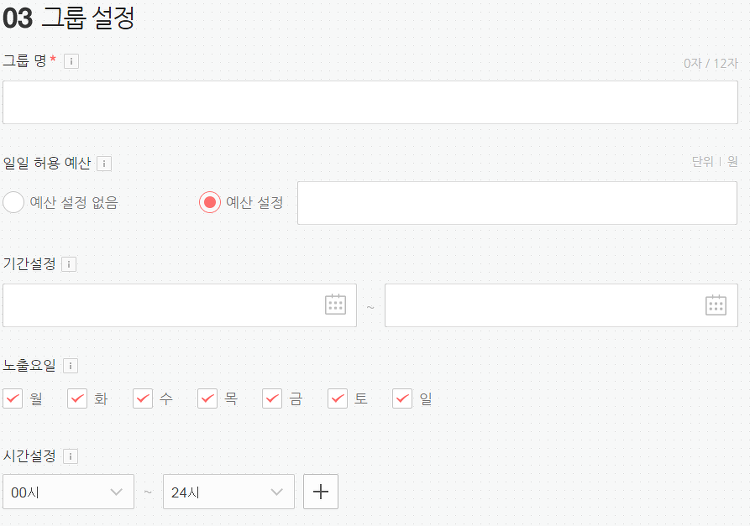Select 예산 설정 없음 radio option
Screen dimensions: 750x526
[13, 202]
